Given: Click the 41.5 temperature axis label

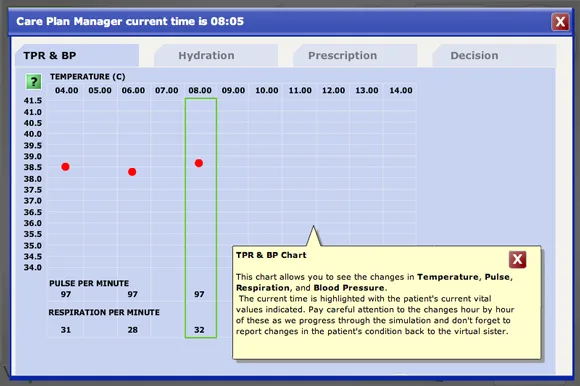Looking at the screenshot, I should (33, 101).
